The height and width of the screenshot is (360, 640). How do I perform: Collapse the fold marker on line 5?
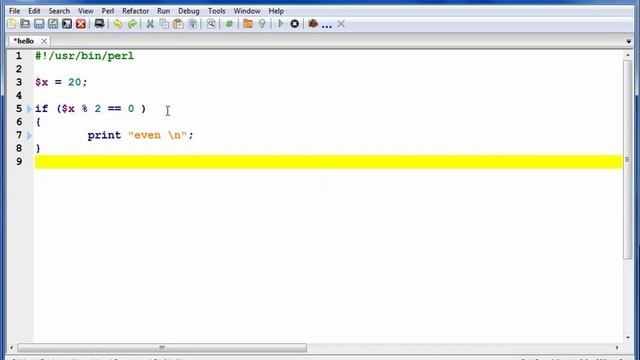29,109
